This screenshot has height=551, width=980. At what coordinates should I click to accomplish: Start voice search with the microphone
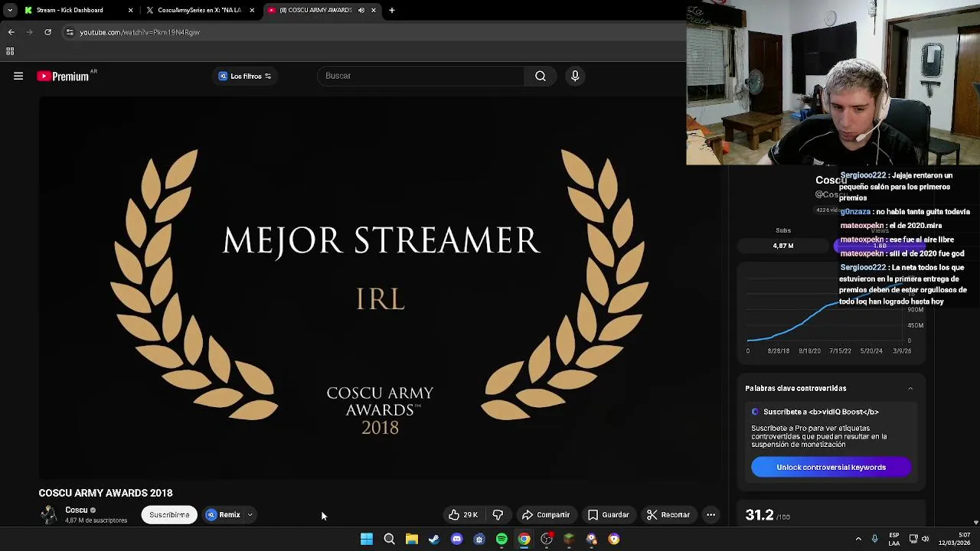575,76
